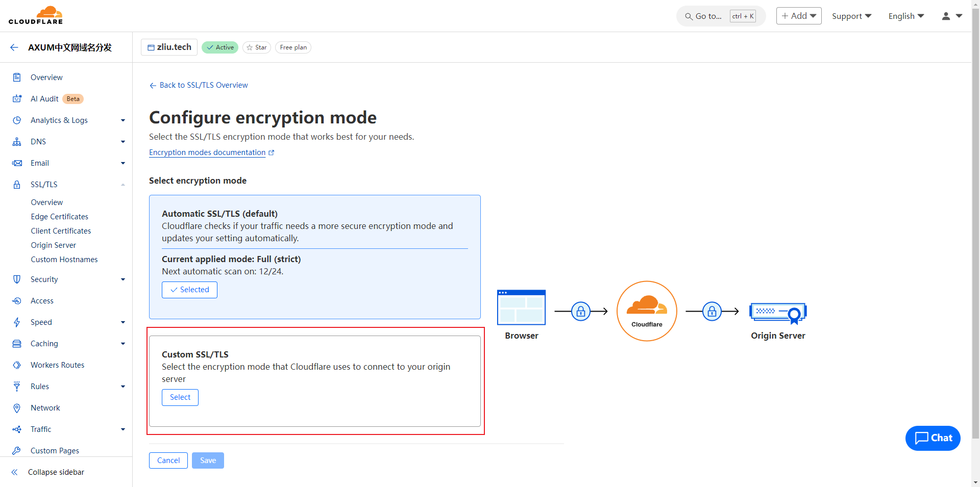Click the Rules filter icon
Screen dimensions: 980x487
click(x=17, y=387)
